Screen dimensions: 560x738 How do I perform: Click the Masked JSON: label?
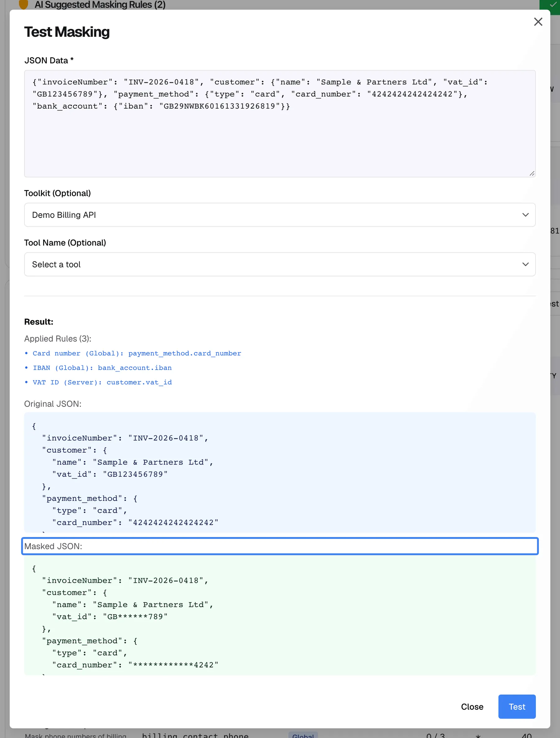(x=54, y=546)
